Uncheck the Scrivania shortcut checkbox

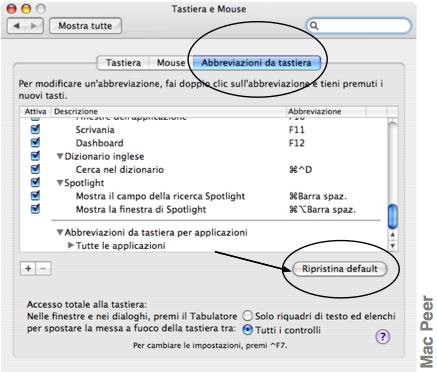click(x=35, y=129)
